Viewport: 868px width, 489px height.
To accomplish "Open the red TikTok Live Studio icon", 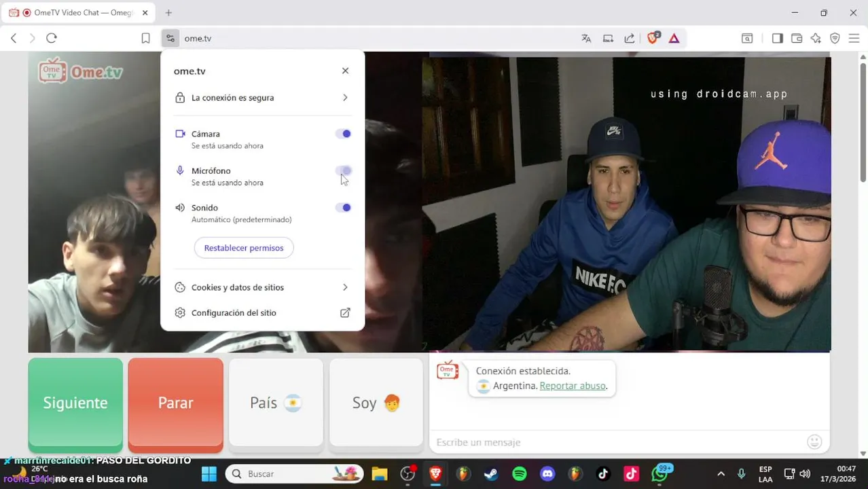I will point(632,474).
